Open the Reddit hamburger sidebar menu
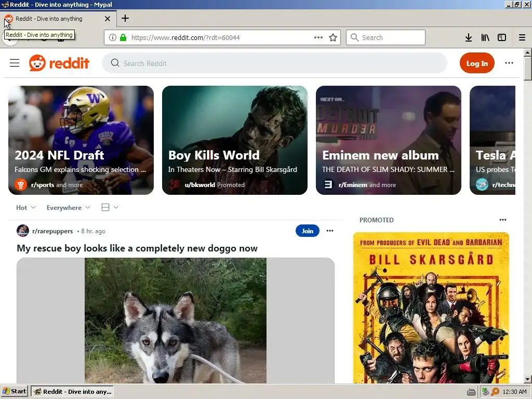Screen dimensions: 532x399 [x=15, y=63]
